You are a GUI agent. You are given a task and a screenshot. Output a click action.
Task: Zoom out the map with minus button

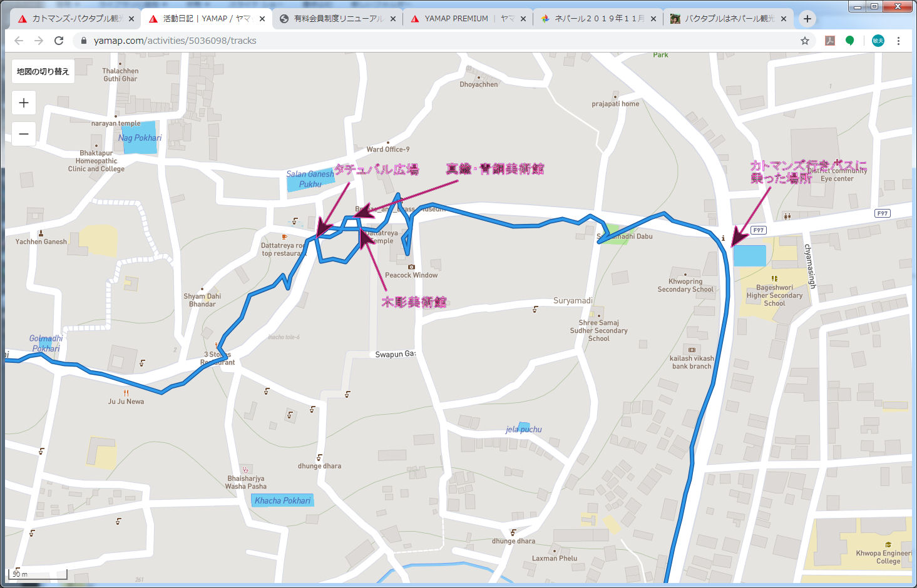[24, 134]
